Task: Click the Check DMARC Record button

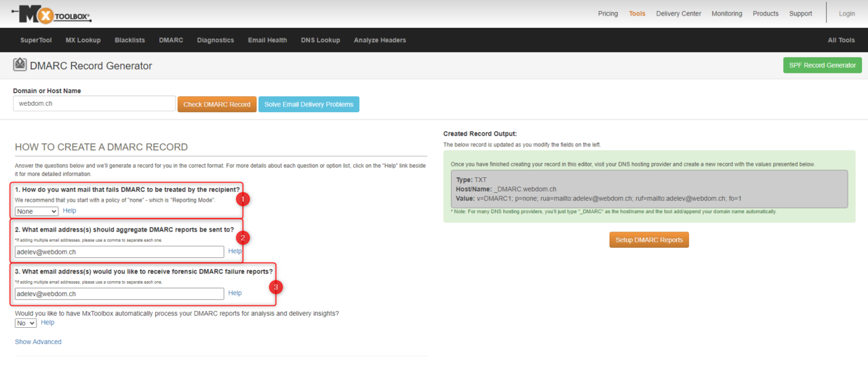Action: point(217,105)
